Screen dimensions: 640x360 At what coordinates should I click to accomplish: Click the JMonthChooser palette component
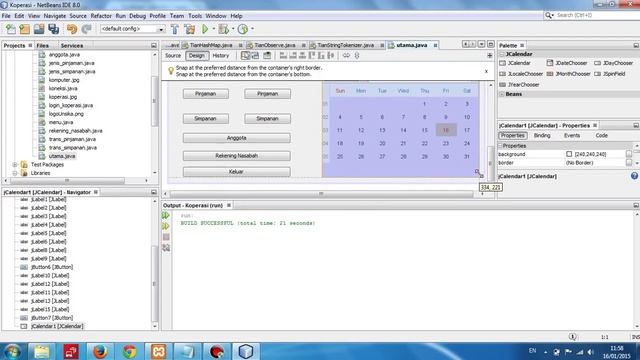click(568, 74)
